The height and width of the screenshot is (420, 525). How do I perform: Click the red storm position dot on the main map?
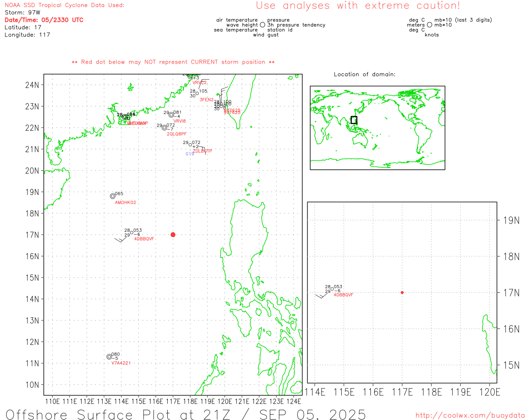pyautogui.click(x=173, y=235)
